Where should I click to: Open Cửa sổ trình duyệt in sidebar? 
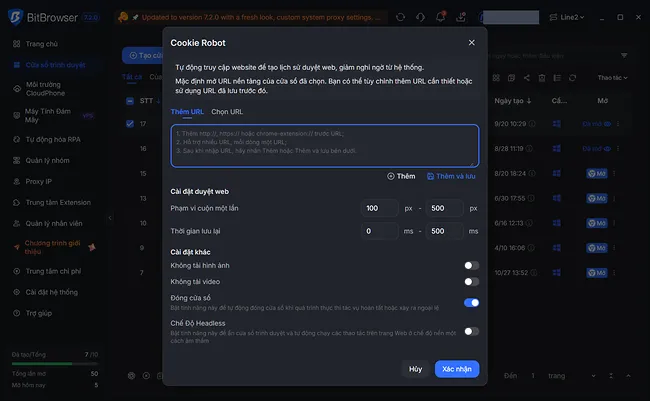pos(55,65)
